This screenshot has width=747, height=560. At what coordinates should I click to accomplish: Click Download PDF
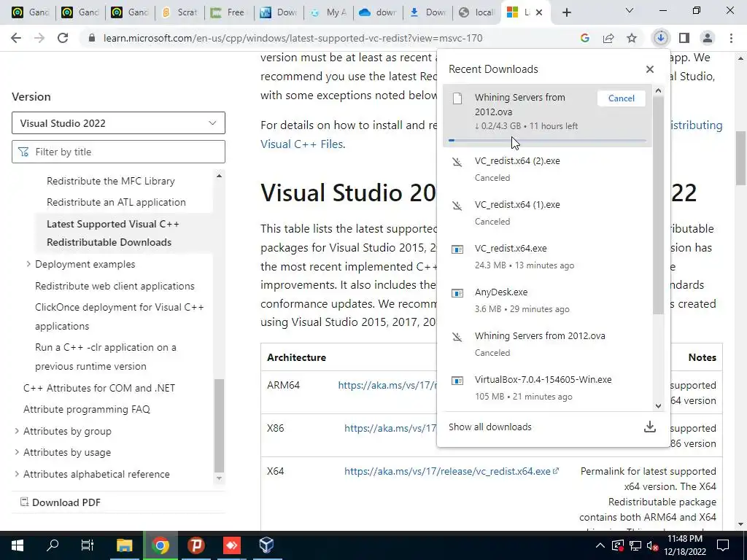(60, 502)
